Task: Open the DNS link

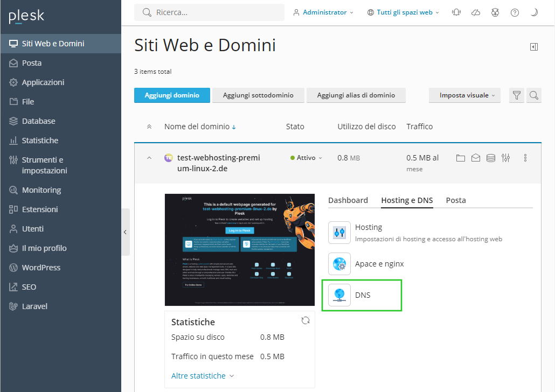Action: click(x=363, y=295)
